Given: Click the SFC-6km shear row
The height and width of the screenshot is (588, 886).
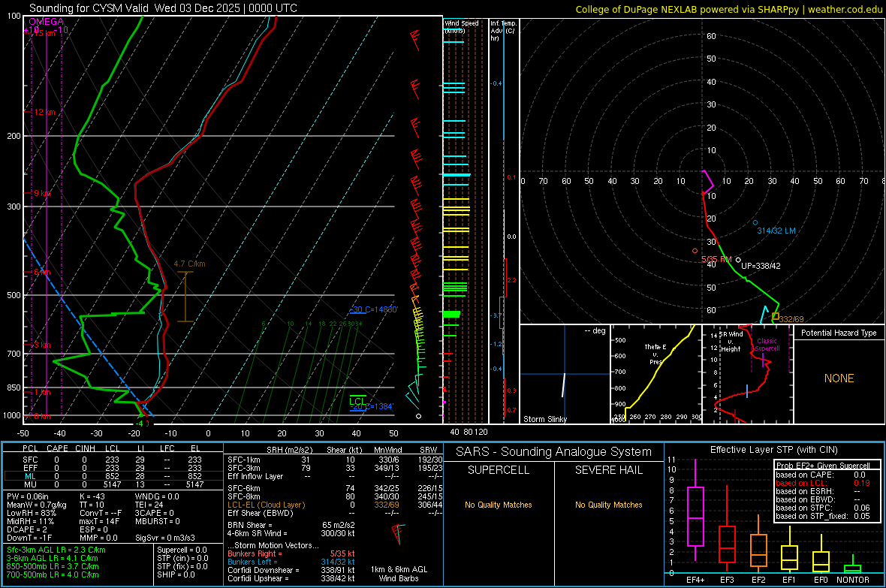Looking at the screenshot, I should tap(335, 488).
